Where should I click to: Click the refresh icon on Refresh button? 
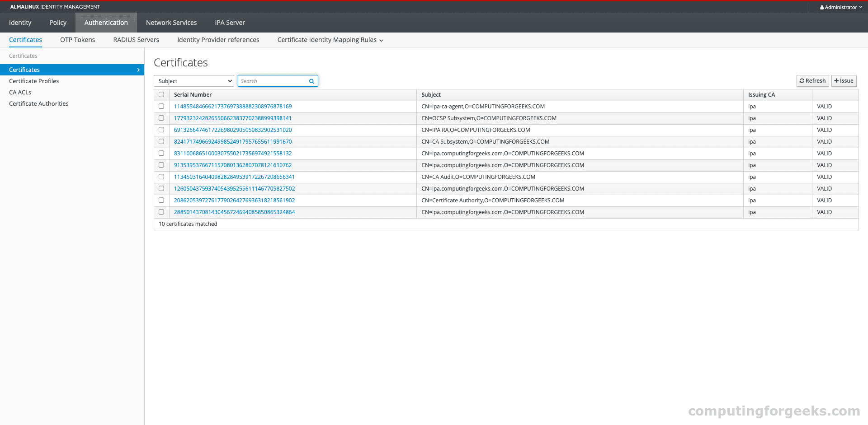click(x=802, y=80)
